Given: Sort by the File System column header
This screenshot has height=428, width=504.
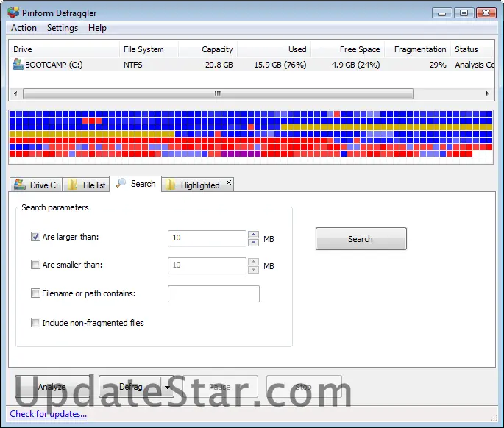Looking at the screenshot, I should click(149, 49).
